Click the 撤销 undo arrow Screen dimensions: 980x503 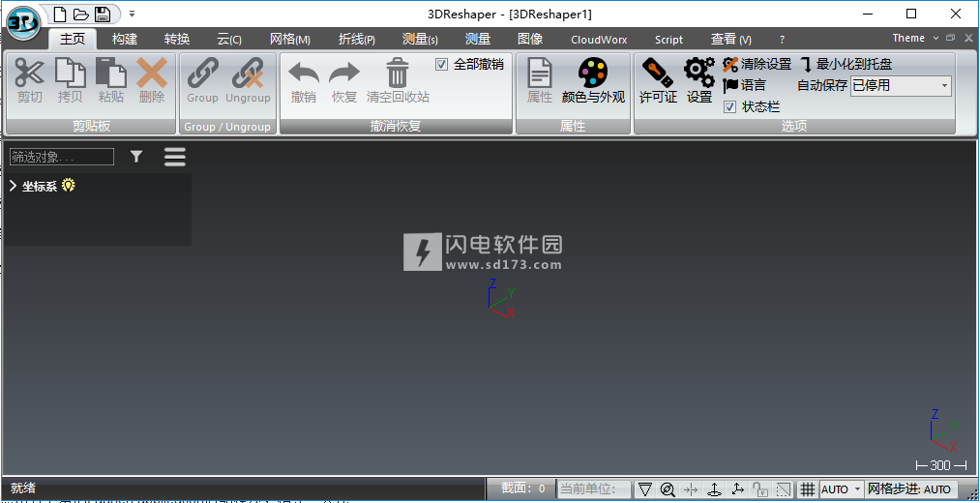click(304, 73)
